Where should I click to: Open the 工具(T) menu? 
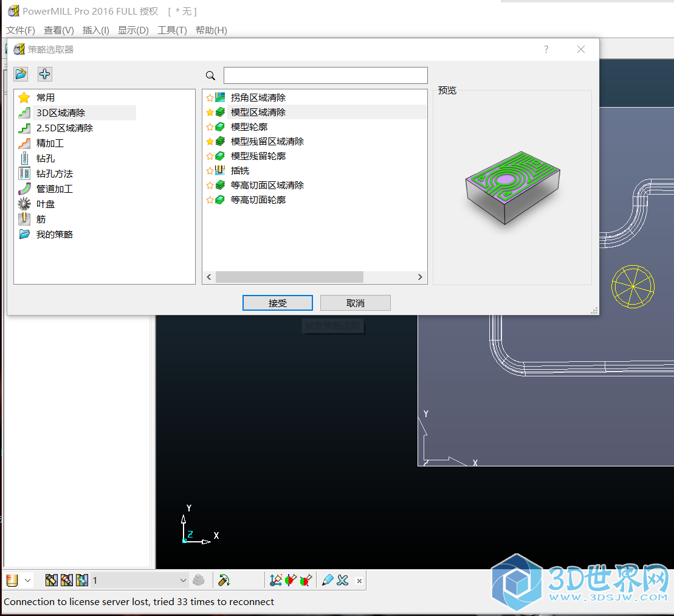coord(172,30)
